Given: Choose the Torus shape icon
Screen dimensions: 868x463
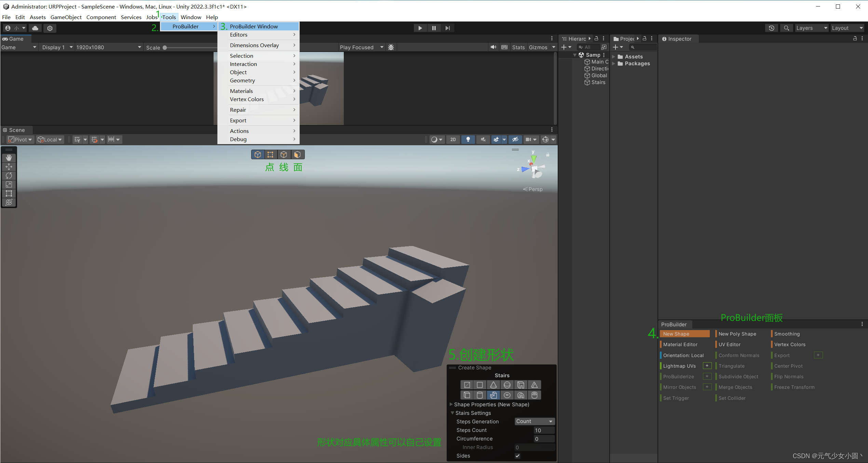Looking at the screenshot, I should point(507,395).
